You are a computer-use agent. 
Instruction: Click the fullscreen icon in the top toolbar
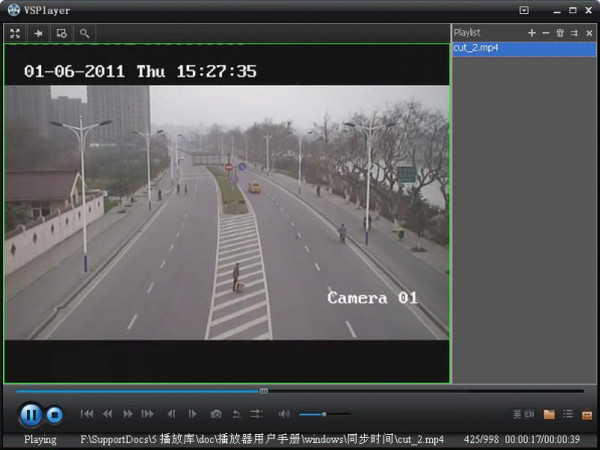(x=15, y=33)
